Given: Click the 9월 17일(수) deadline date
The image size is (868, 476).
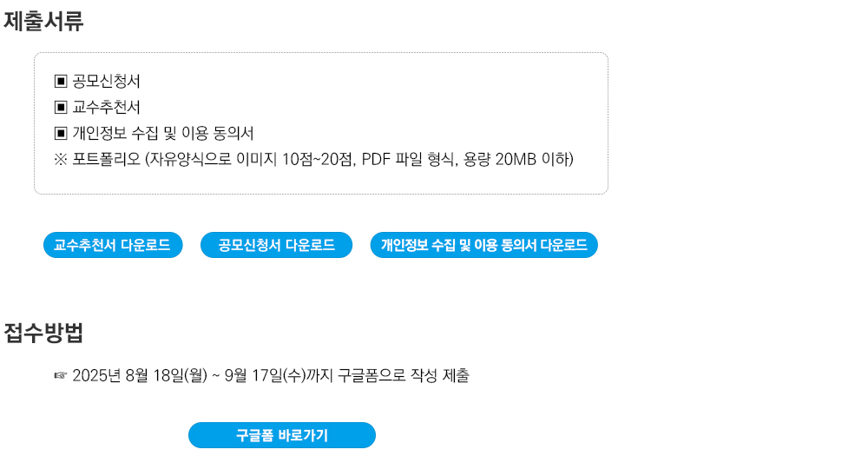Looking at the screenshot, I should (x=265, y=376).
